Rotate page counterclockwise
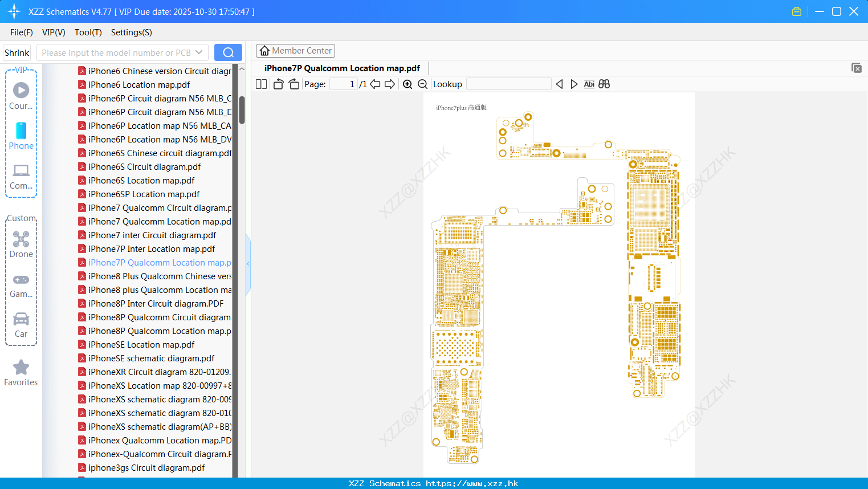 pos(279,84)
